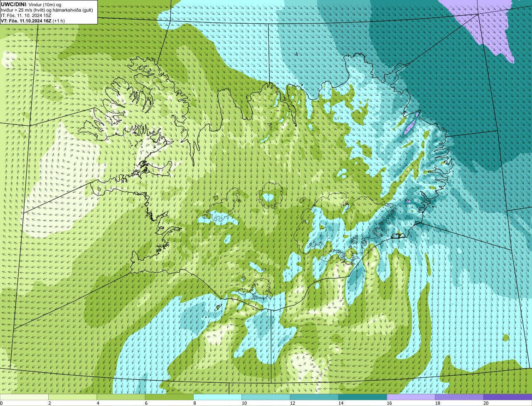Screen dimensions: 532x406
Task: Choose the 14–16 m/s dark teal swatch
Action: 362,397
